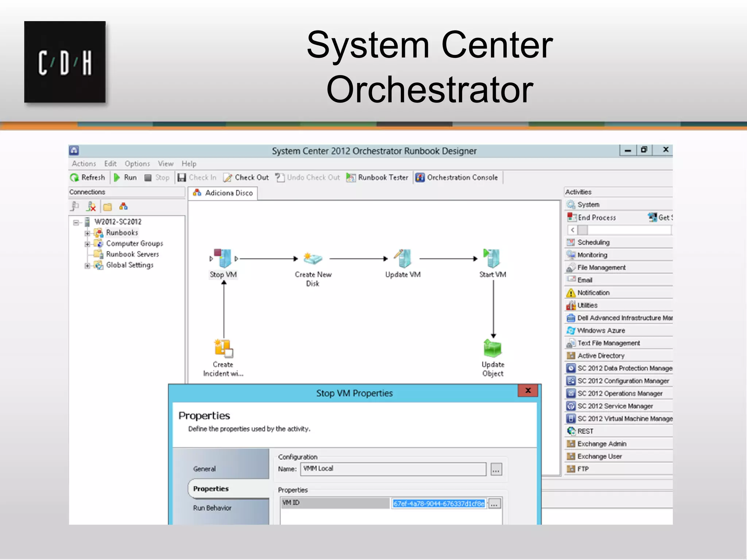
Task: Open the Scheduling activities category
Action: (x=619, y=242)
